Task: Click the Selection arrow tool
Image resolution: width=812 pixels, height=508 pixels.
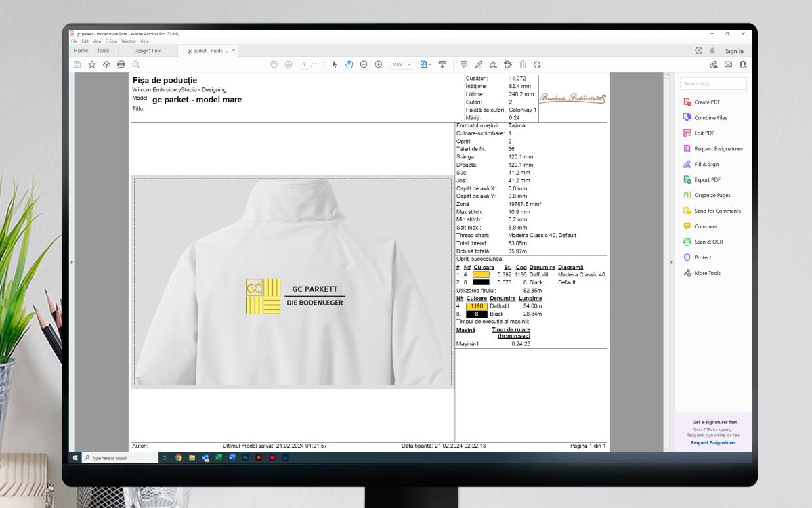Action: pos(335,64)
